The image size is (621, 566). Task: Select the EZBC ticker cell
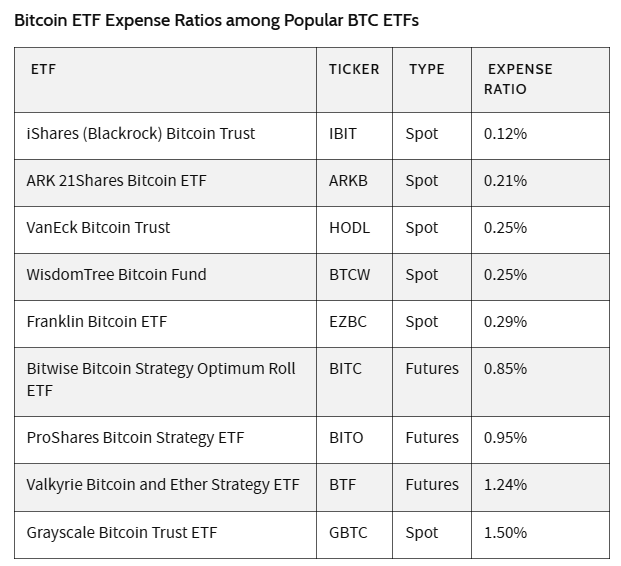click(x=348, y=322)
